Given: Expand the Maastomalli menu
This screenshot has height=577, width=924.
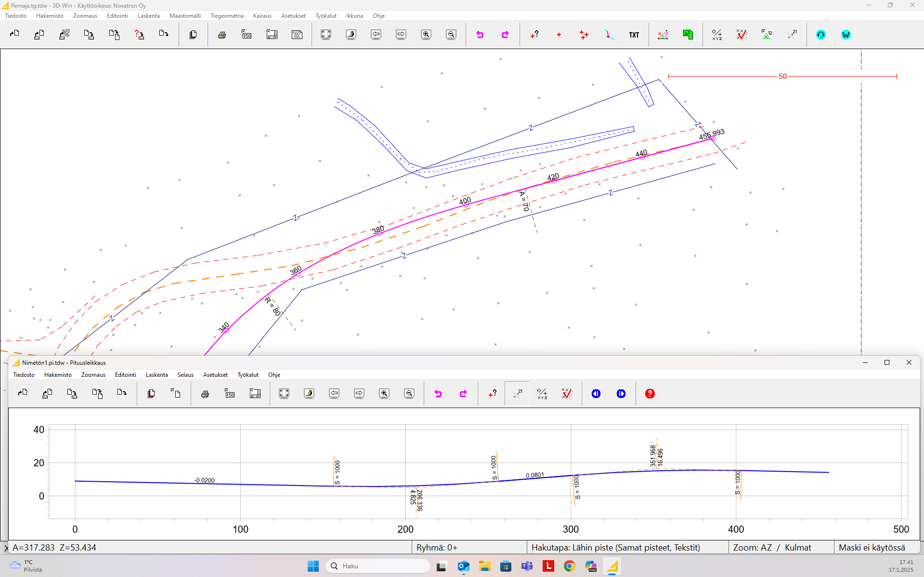Looking at the screenshot, I should [x=185, y=16].
